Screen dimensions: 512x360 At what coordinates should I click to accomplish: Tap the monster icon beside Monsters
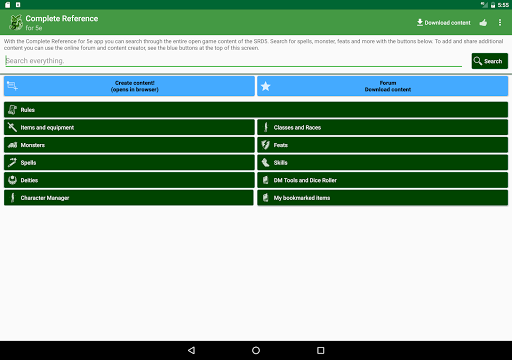click(x=12, y=145)
